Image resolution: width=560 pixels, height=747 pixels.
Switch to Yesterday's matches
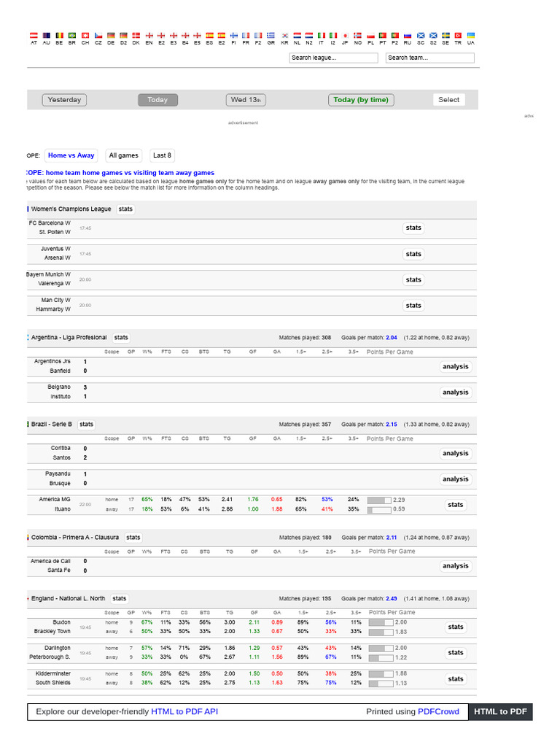click(64, 99)
